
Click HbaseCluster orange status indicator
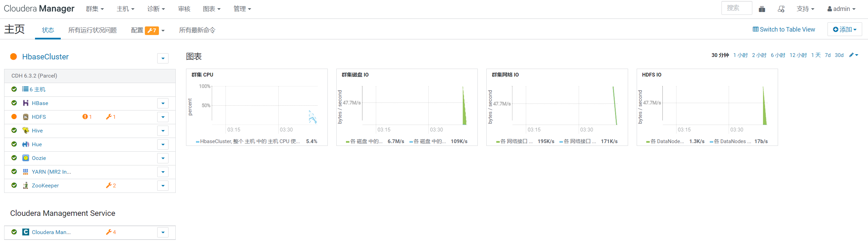click(x=14, y=57)
